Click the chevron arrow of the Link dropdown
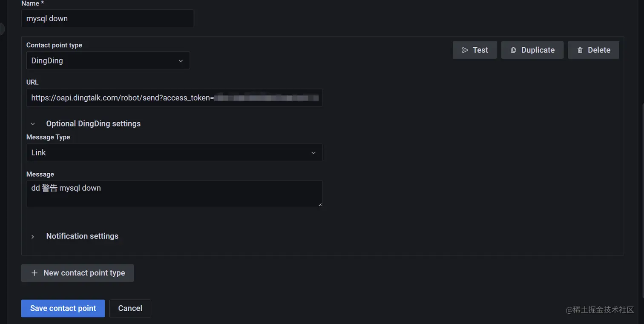644x324 pixels. pos(313,153)
